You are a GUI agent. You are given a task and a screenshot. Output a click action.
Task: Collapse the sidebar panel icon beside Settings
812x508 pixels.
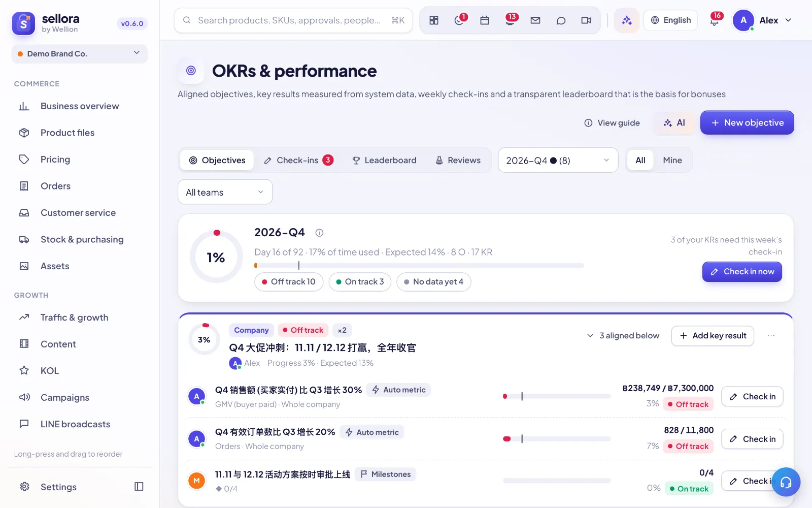pyautogui.click(x=139, y=487)
